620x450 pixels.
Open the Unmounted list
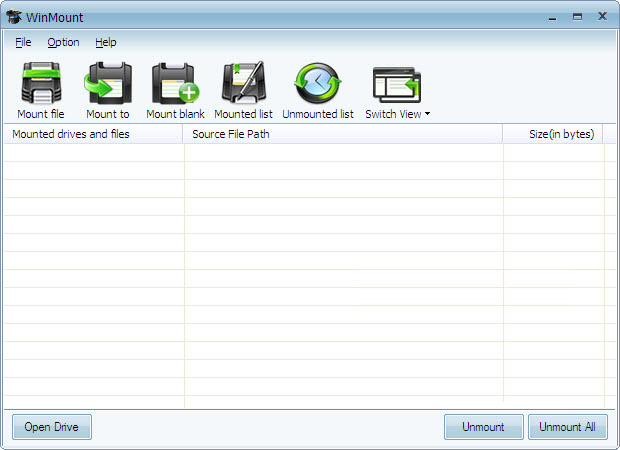coord(318,83)
